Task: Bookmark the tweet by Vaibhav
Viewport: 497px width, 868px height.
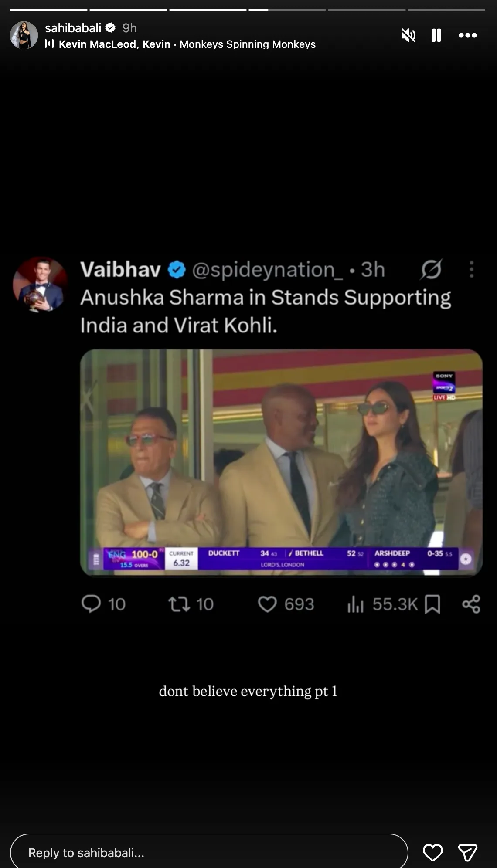Action: click(432, 604)
